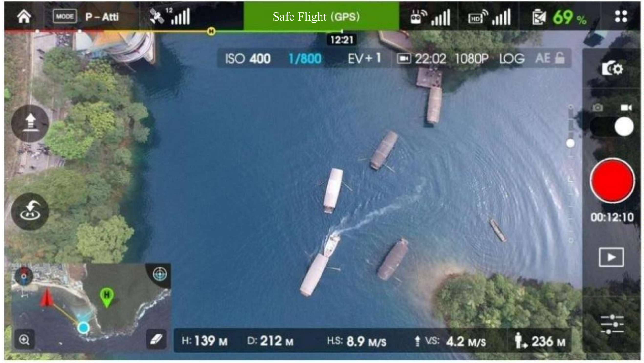
Task: Tap the map recenter target icon
Action: [x=160, y=274]
